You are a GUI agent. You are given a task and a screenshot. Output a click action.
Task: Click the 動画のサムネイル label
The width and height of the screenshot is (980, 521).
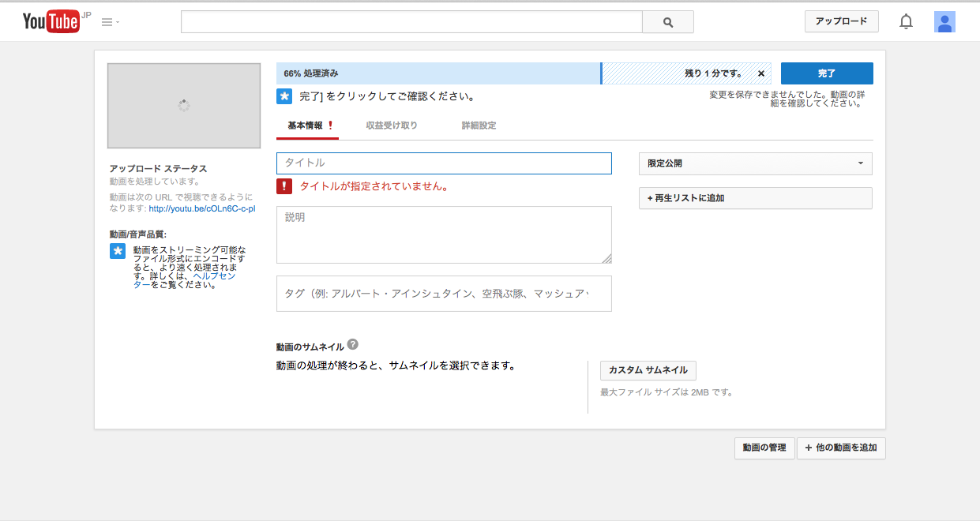[310, 347]
